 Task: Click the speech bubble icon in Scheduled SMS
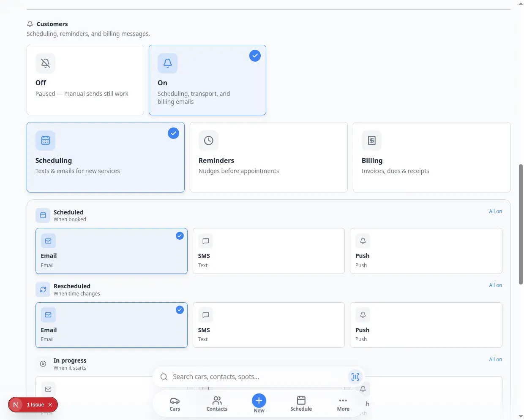(206, 241)
